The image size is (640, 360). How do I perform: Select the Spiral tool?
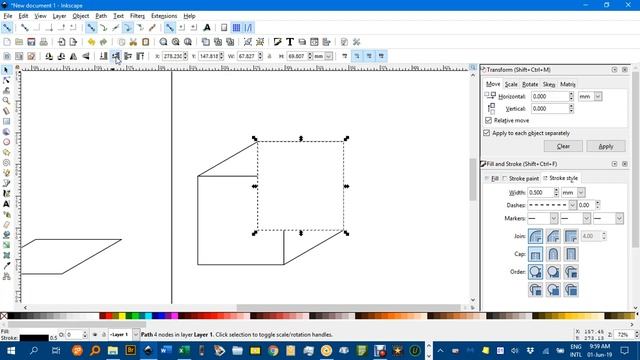click(x=6, y=162)
